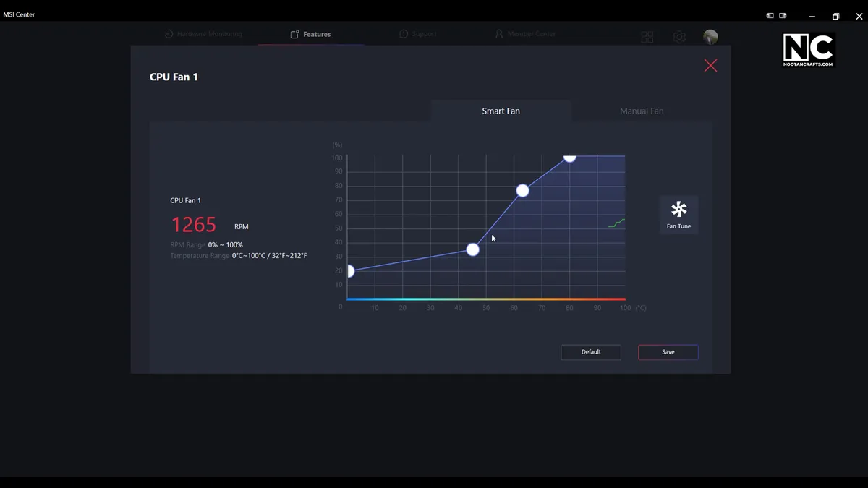
Task: Open the Hardware Monitoring tab
Action: click(203, 34)
